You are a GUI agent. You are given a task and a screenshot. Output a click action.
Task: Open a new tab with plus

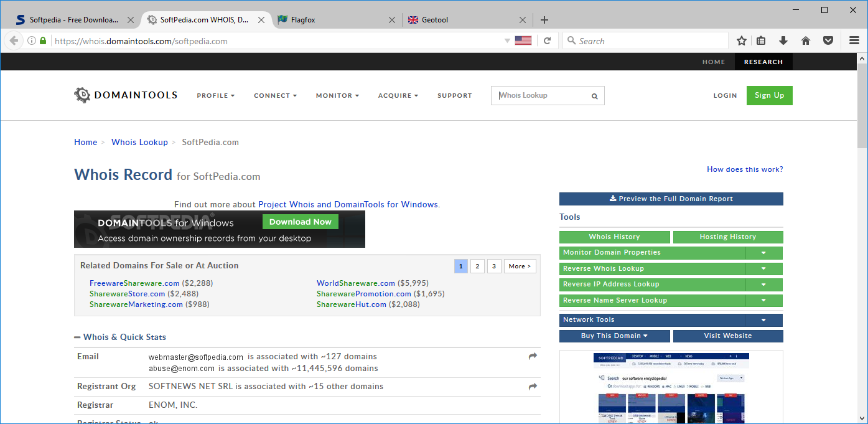point(544,20)
